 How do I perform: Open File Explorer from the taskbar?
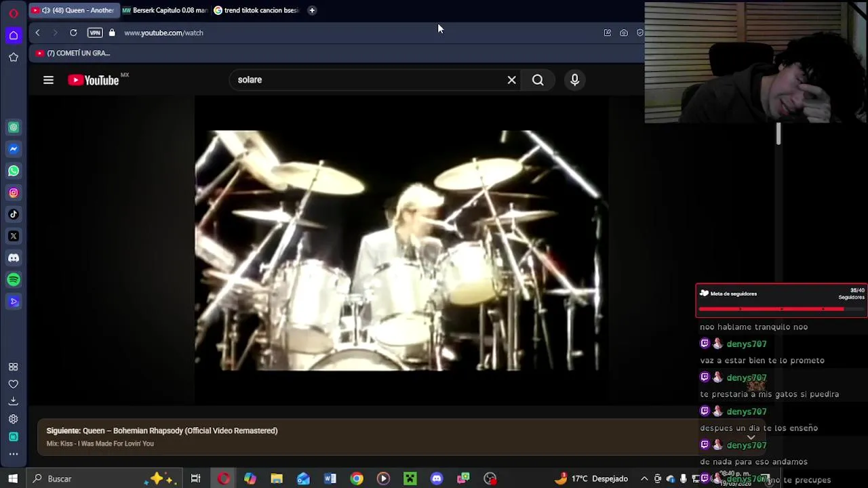pos(277,479)
